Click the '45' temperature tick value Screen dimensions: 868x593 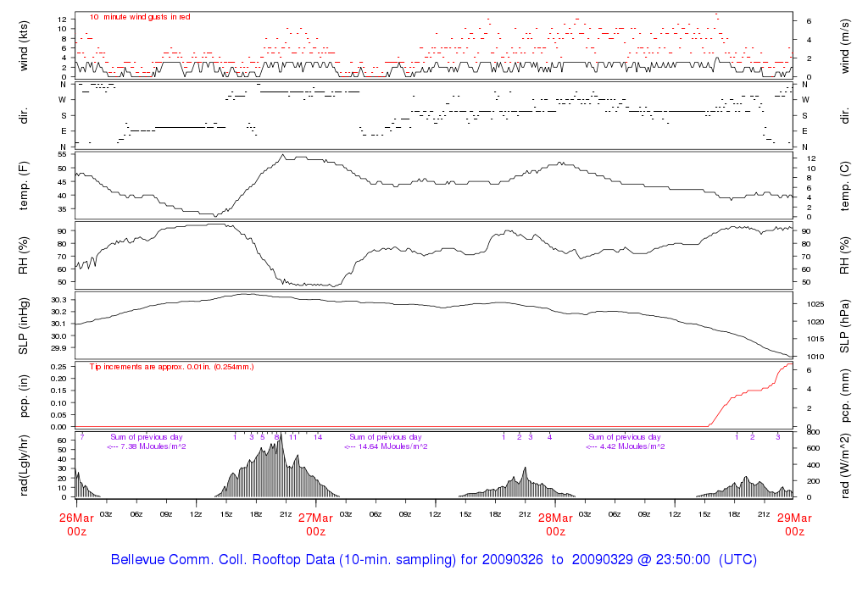62,182
